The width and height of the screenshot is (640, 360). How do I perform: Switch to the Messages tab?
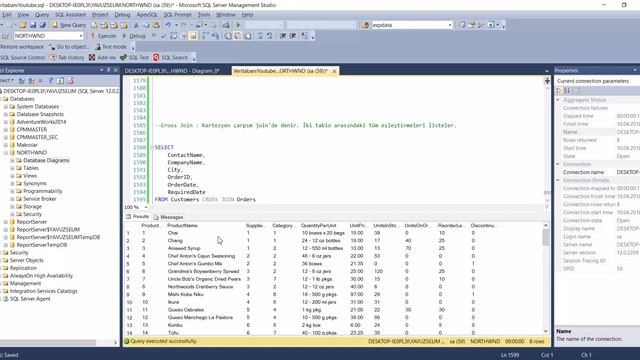(168, 217)
